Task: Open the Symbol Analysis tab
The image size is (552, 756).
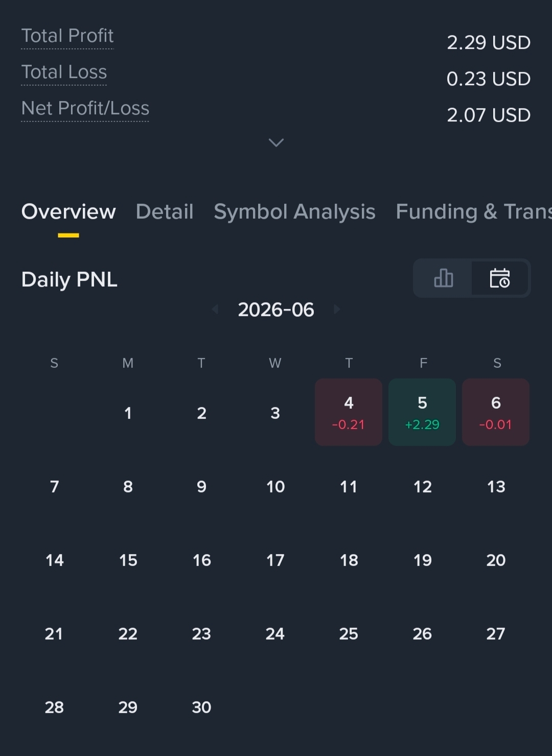Action: tap(294, 211)
